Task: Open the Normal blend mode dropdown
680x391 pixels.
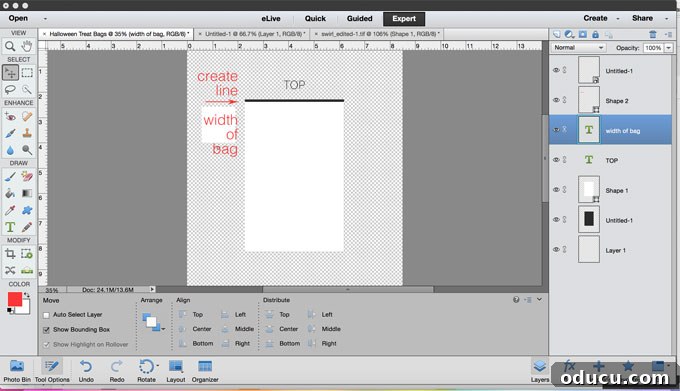Action: tap(578, 48)
